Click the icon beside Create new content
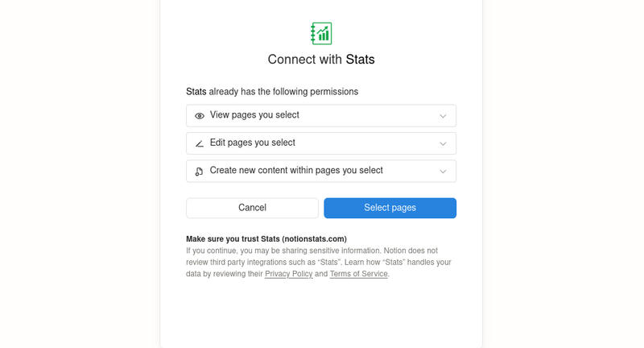 (x=200, y=171)
